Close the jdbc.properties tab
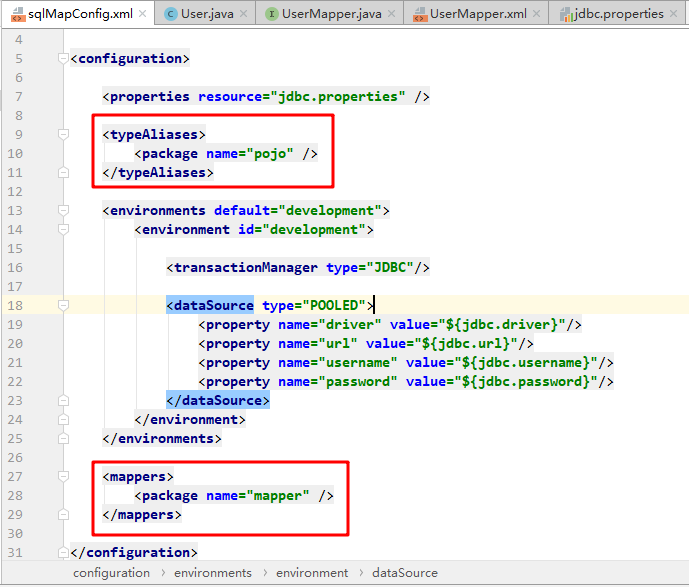Screen dimensions: 689x587 click(673, 14)
